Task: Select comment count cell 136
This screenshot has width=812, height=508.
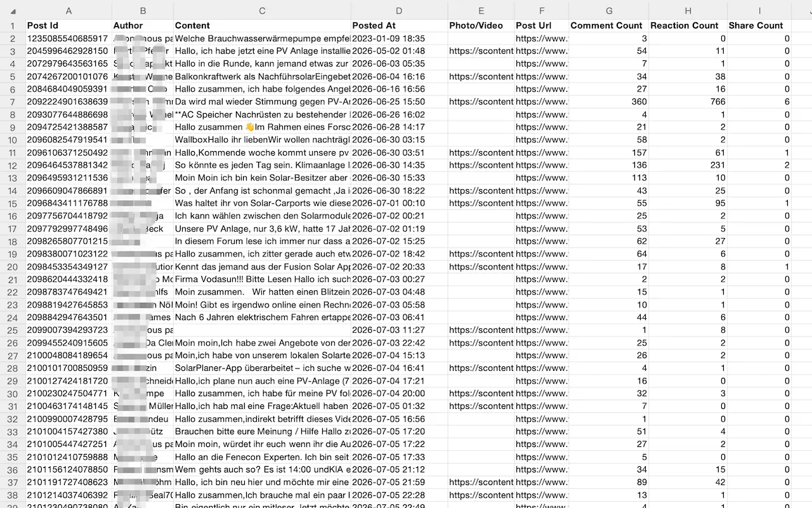Action: pos(609,165)
